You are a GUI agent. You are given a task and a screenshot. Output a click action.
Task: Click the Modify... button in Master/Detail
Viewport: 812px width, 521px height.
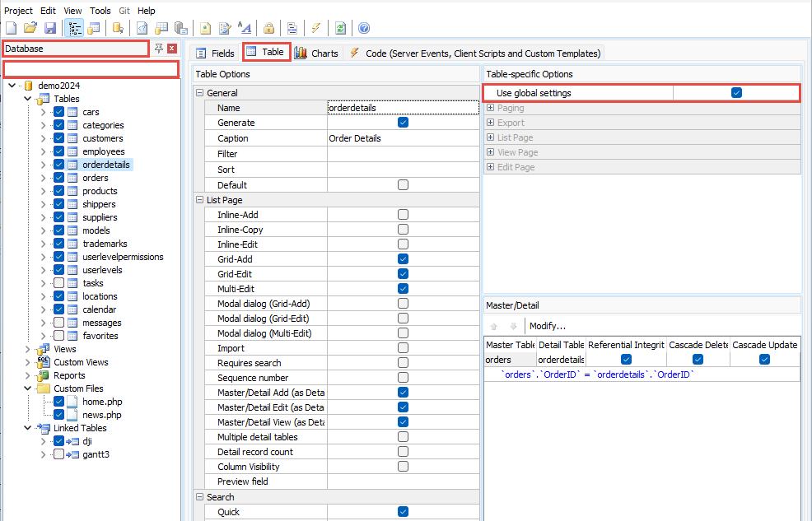tap(547, 326)
